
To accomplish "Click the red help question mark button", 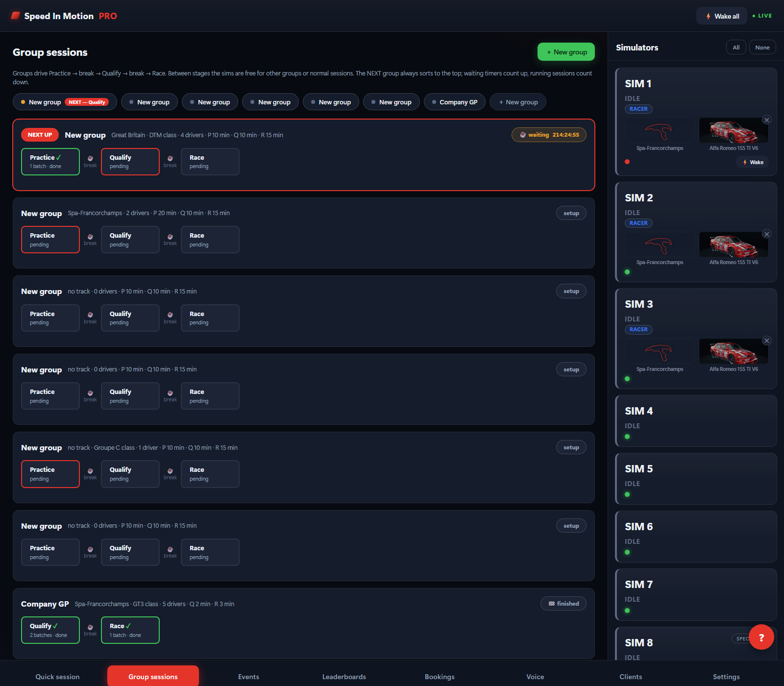I will point(761,637).
